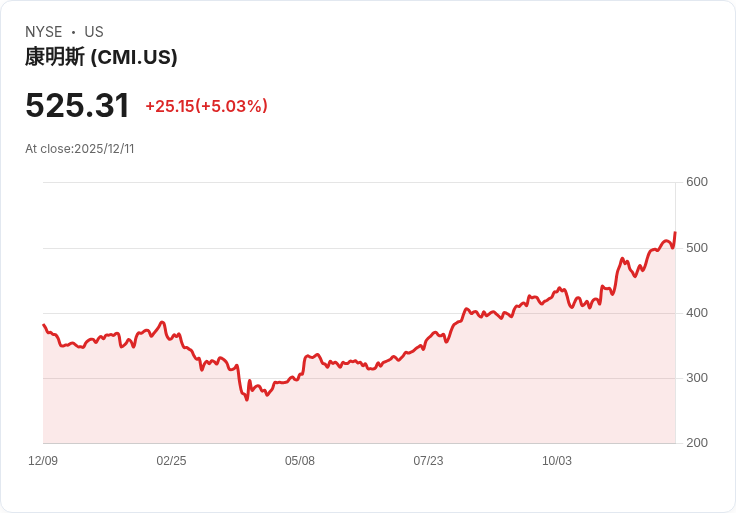Click the NYSE exchange label
The image size is (736, 513).
(44, 32)
